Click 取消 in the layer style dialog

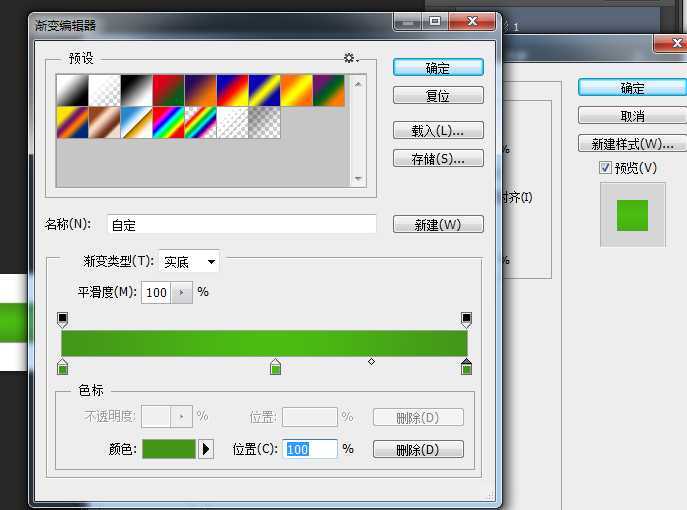(x=633, y=116)
